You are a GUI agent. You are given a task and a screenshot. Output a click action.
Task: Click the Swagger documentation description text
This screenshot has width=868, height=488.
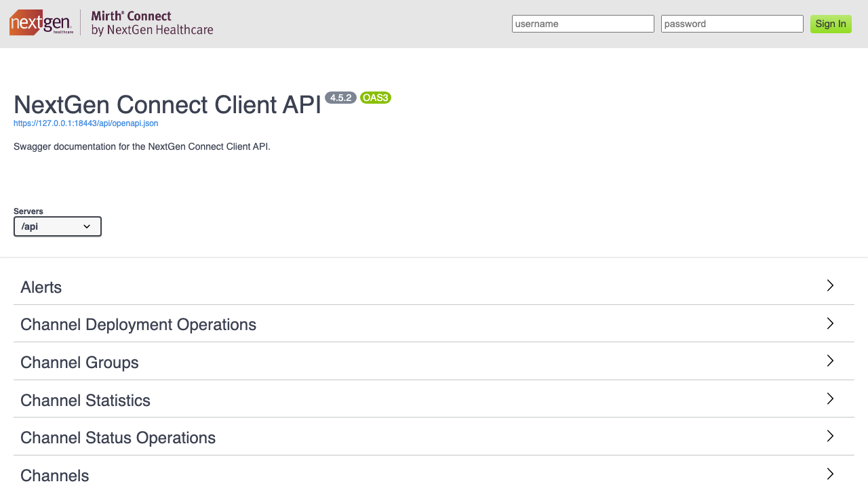[142, 146]
